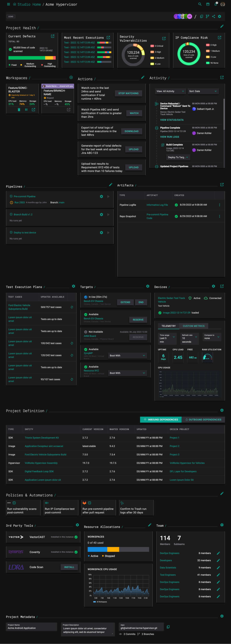Open the apps grid menu icon
Image resolution: width=231 pixels, height=644 pixels.
coord(8,4)
